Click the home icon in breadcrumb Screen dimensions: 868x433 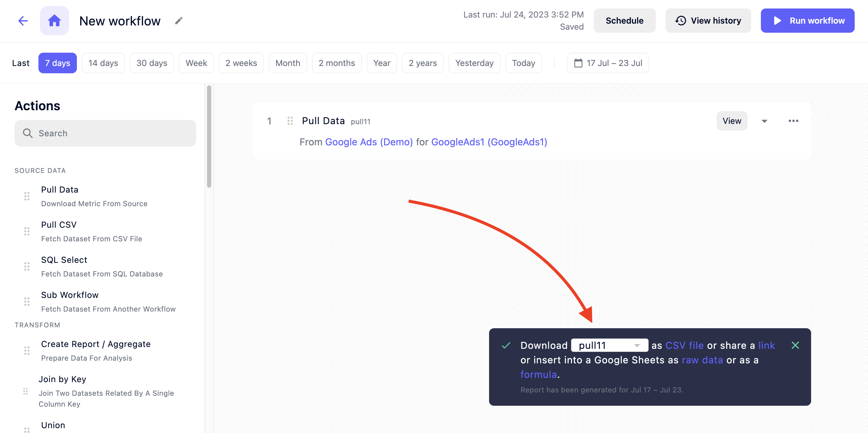(54, 21)
